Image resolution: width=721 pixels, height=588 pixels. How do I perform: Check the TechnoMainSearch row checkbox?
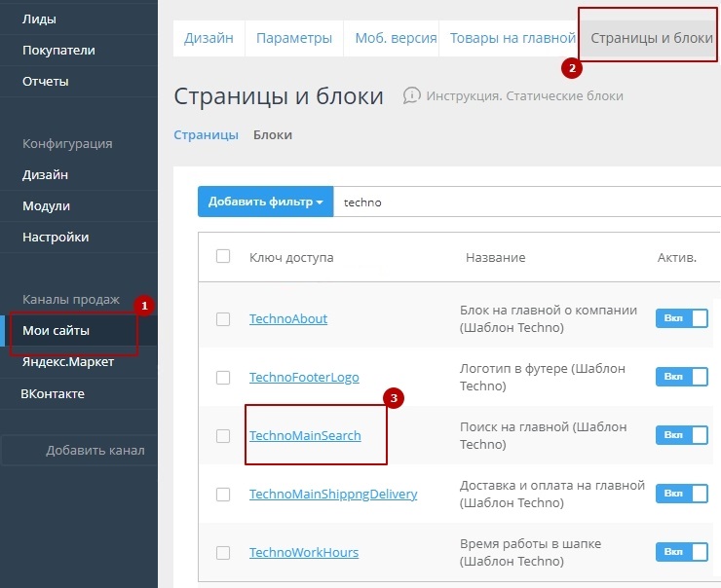click(x=223, y=435)
